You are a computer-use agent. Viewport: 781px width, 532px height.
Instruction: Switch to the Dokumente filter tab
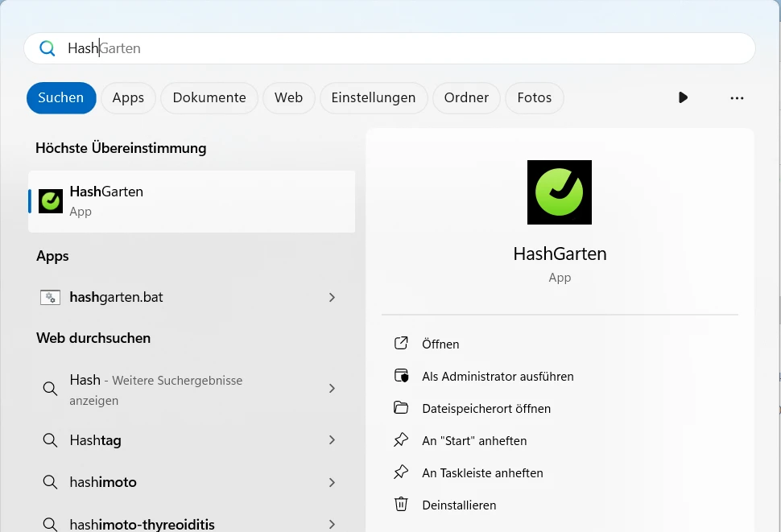coord(209,97)
